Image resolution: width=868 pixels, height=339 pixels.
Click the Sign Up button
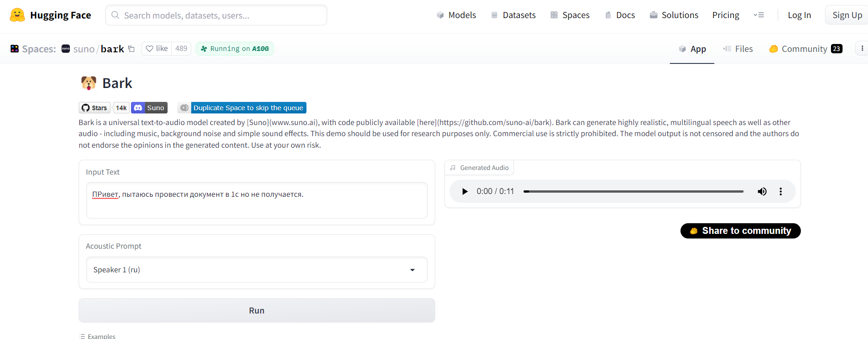tap(847, 15)
